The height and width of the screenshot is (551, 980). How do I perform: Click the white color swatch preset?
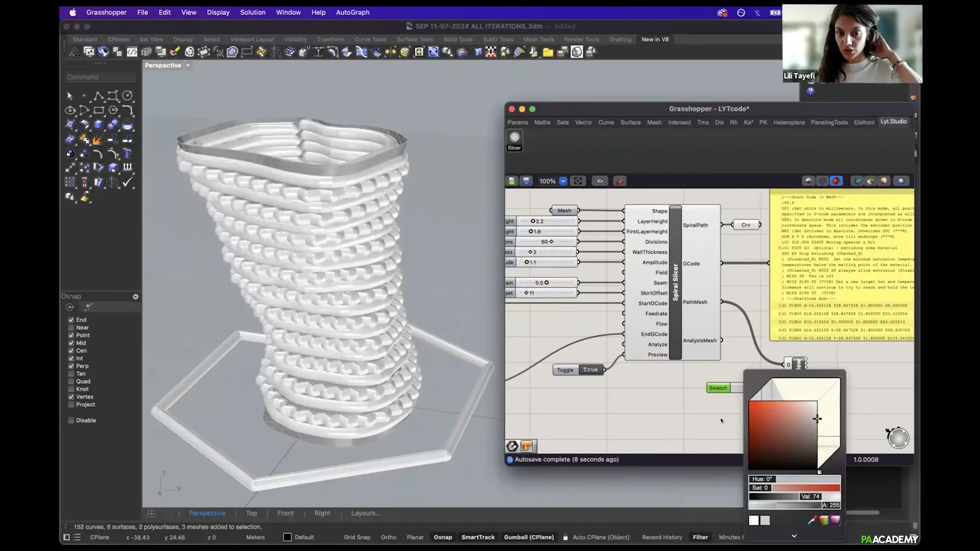[753, 520]
